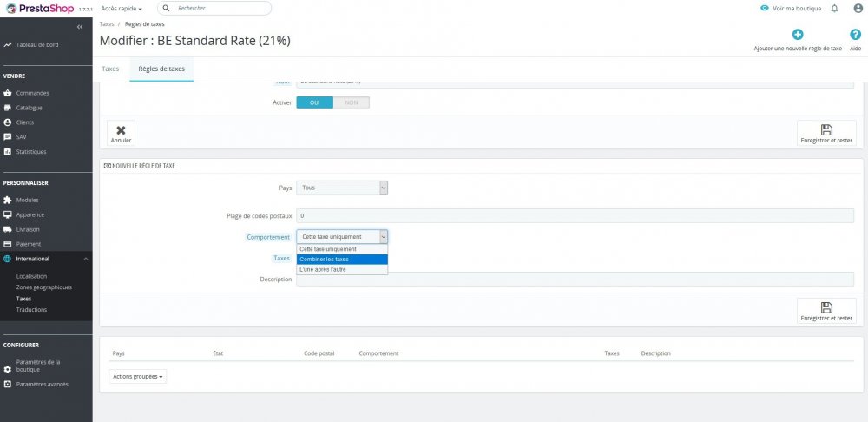The image size is (868, 422).
Task: Click the SAV chat icon
Action: (8, 137)
